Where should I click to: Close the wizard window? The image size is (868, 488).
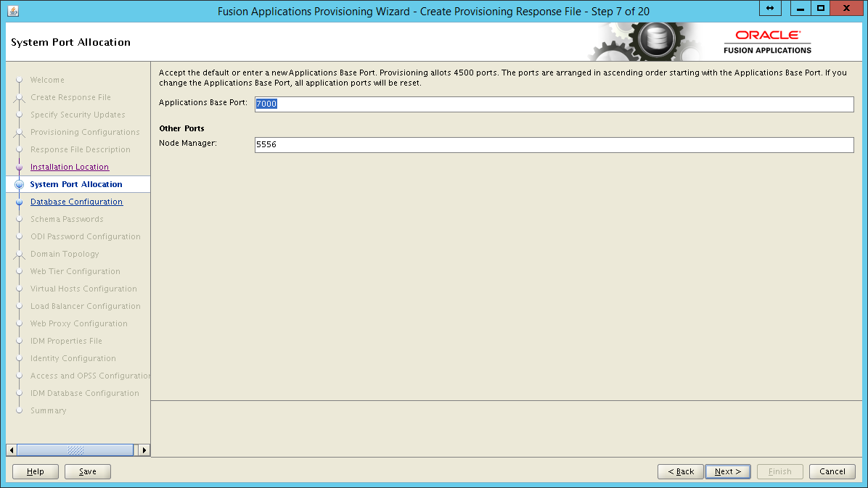point(846,8)
